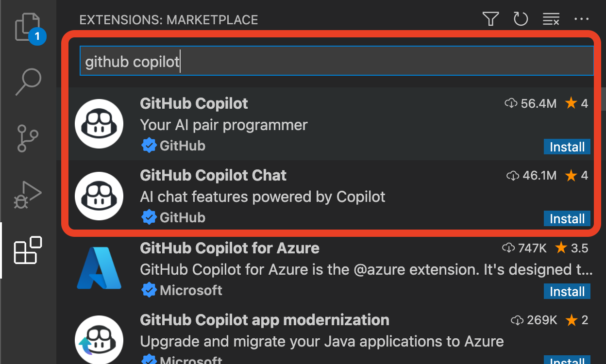
Task: Click the Extensions view icon
Action: click(x=28, y=250)
